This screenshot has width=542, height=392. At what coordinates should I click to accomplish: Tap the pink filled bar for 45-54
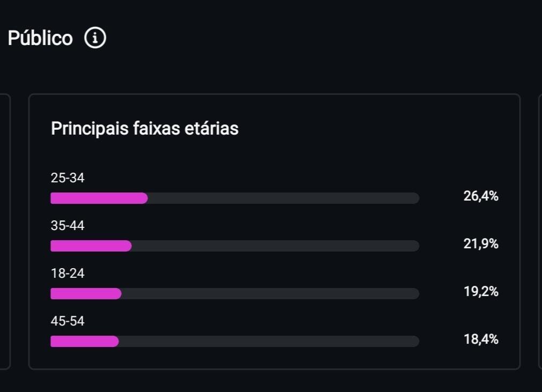(84, 342)
